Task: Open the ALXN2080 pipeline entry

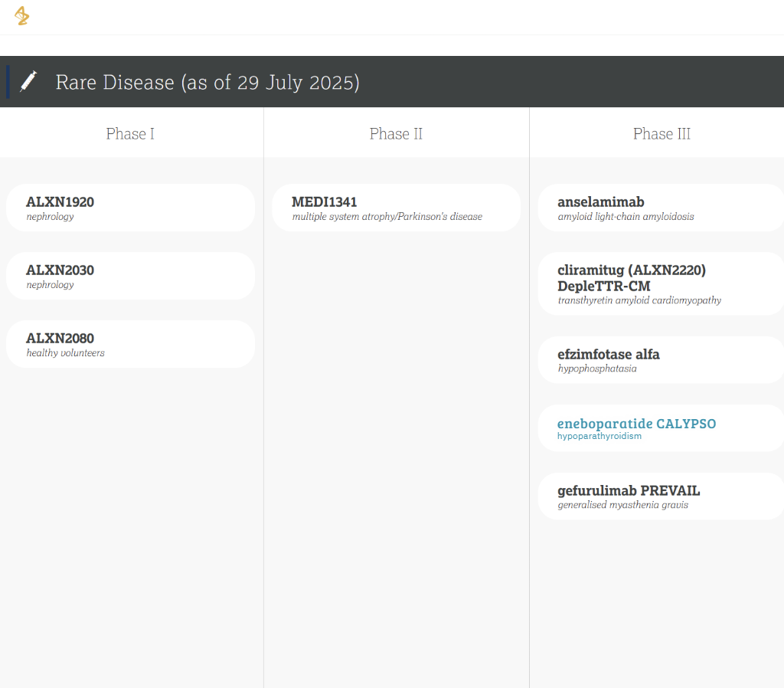Action: pyautogui.click(x=130, y=344)
